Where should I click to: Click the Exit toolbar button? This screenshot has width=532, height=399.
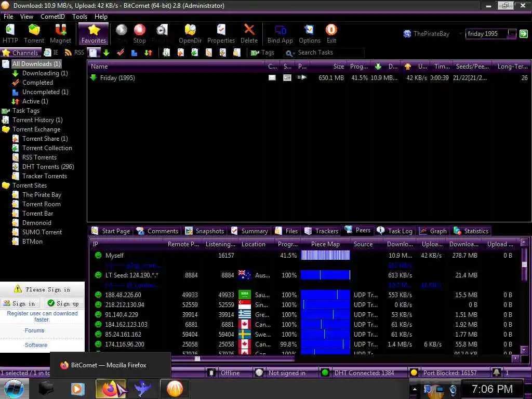(x=331, y=34)
